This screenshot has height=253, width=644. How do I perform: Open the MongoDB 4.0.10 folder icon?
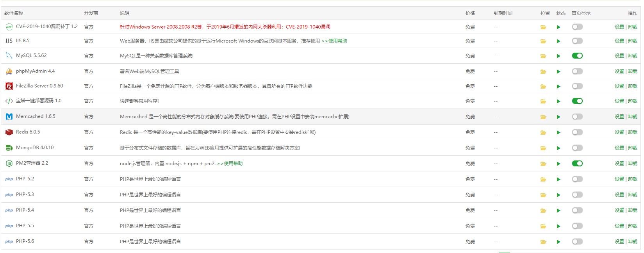(x=543, y=148)
